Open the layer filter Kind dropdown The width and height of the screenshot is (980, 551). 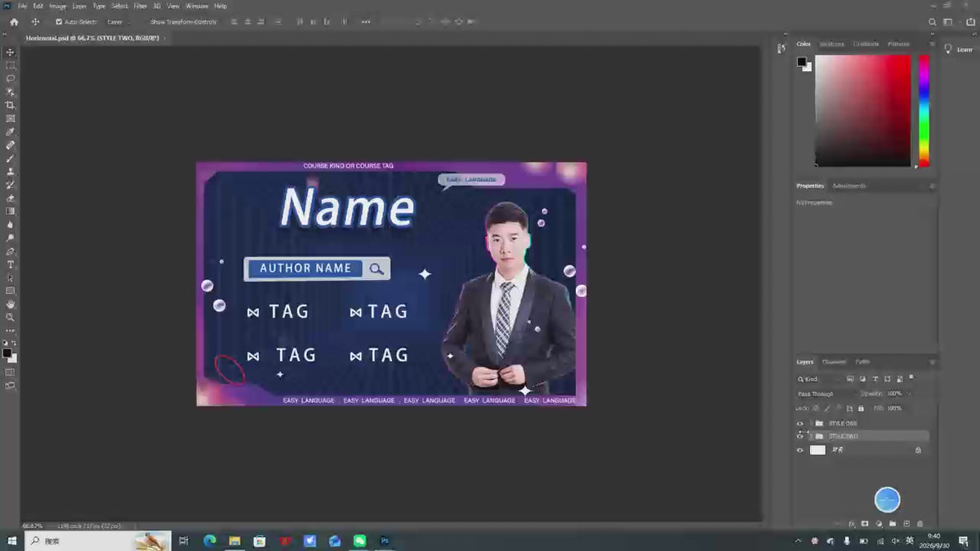(x=819, y=380)
